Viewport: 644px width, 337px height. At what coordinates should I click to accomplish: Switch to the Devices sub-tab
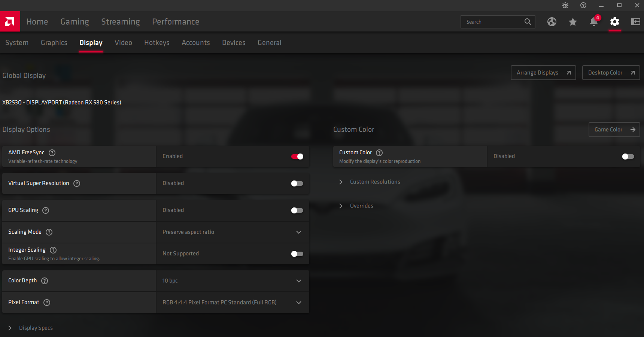click(234, 43)
